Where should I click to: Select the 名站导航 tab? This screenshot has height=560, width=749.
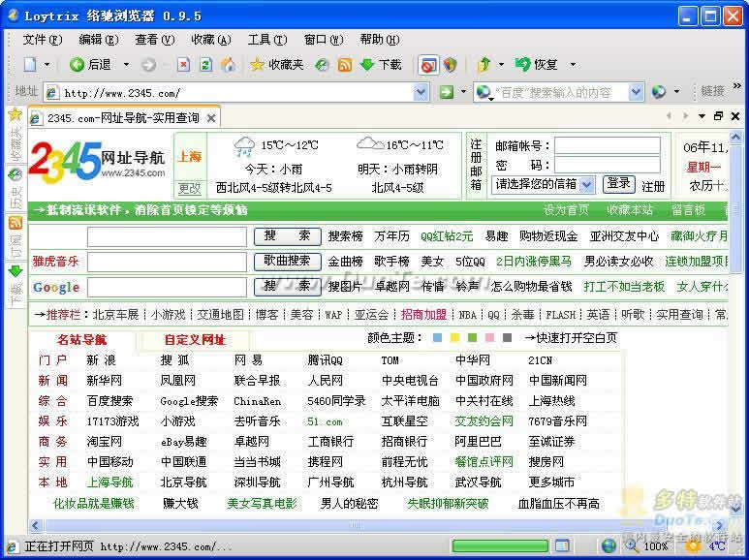(81, 340)
